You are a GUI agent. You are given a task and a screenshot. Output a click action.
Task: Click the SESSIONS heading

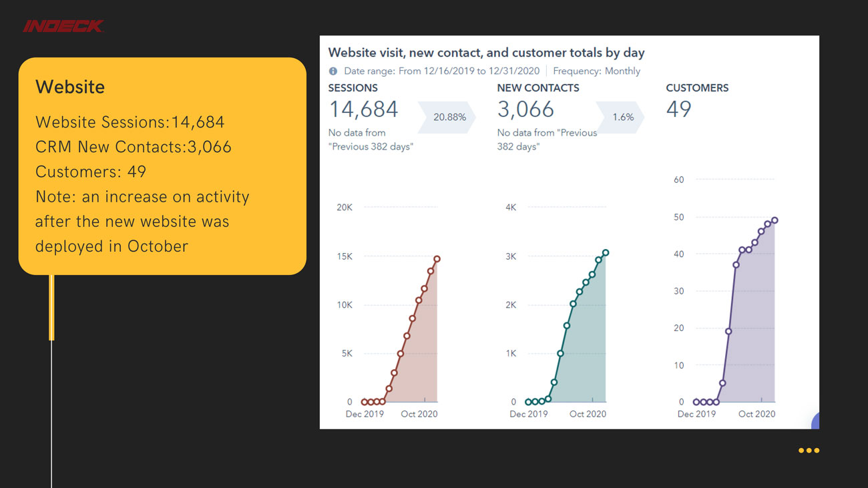353,87
